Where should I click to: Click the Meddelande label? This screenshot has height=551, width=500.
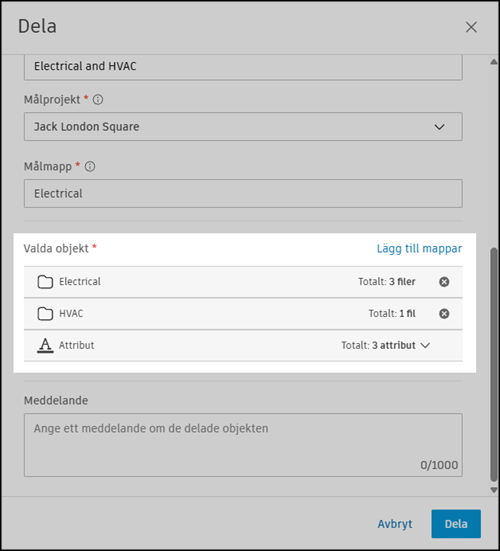(x=56, y=400)
